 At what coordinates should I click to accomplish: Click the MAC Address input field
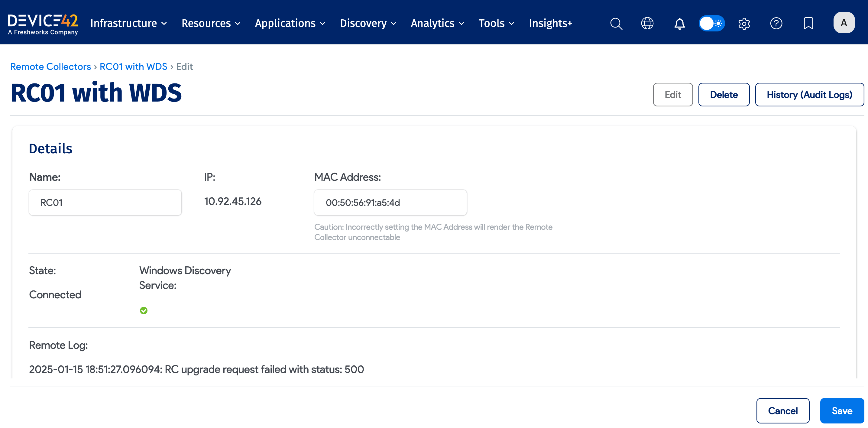[390, 203]
